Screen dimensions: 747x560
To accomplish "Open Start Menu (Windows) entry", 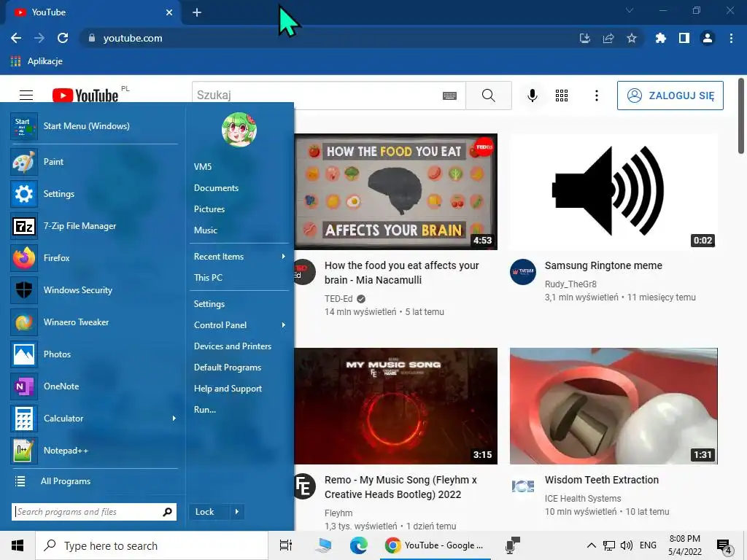I will 94,126.
